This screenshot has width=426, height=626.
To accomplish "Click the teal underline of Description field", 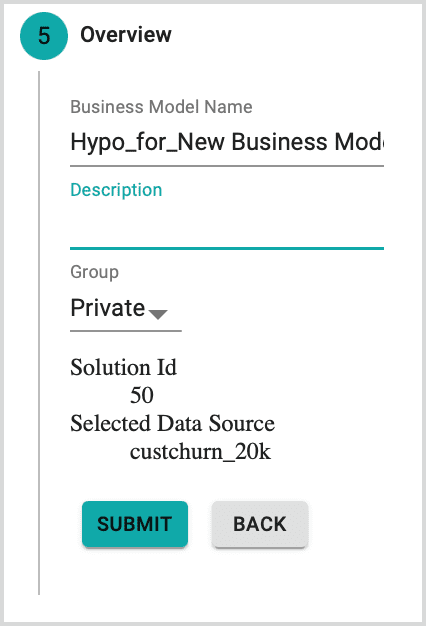I will [x=227, y=248].
